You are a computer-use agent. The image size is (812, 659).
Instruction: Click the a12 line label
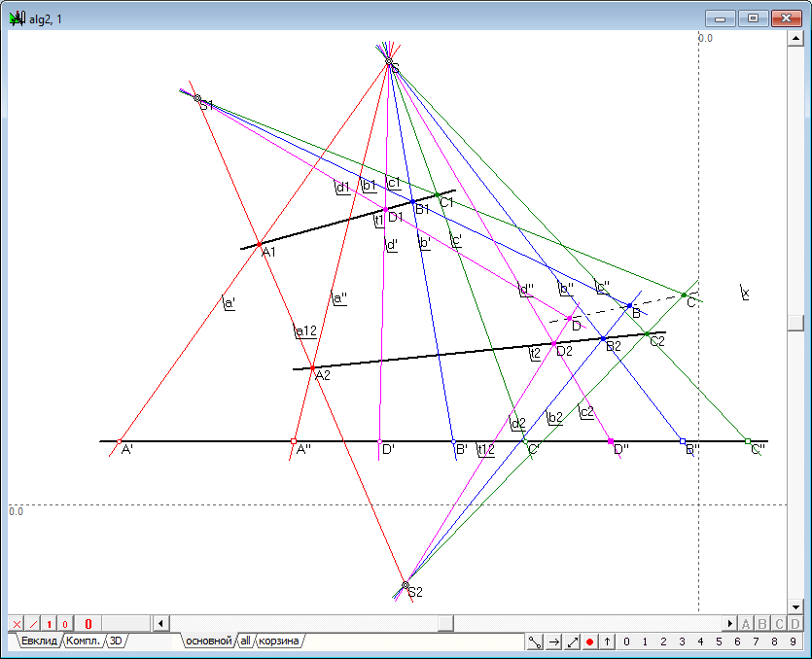pyautogui.click(x=305, y=330)
